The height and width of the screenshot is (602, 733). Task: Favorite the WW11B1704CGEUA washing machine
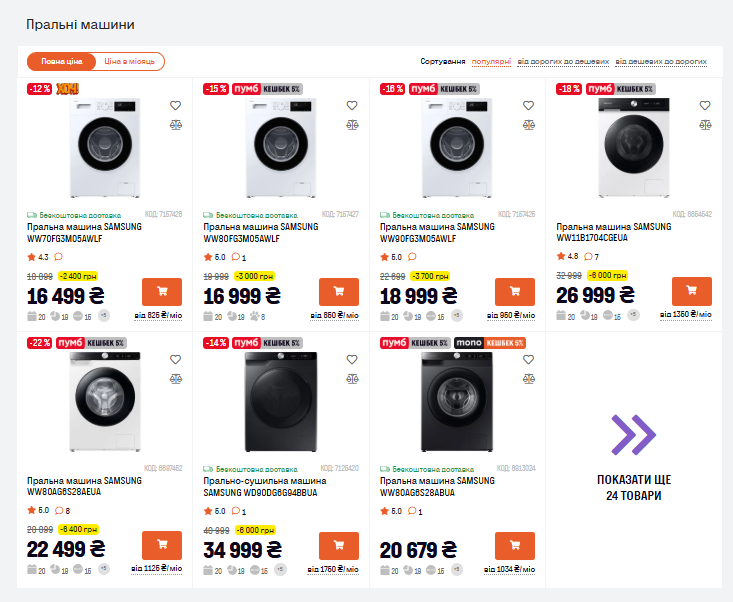tap(704, 105)
